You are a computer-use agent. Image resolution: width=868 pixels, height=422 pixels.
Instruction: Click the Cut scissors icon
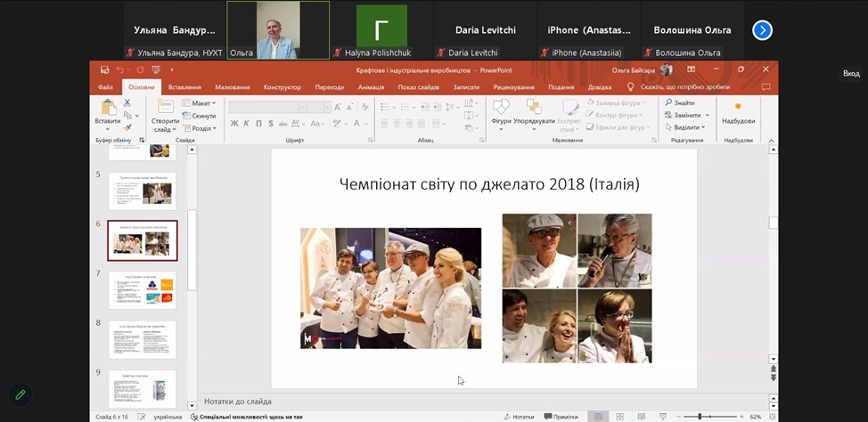[x=127, y=103]
